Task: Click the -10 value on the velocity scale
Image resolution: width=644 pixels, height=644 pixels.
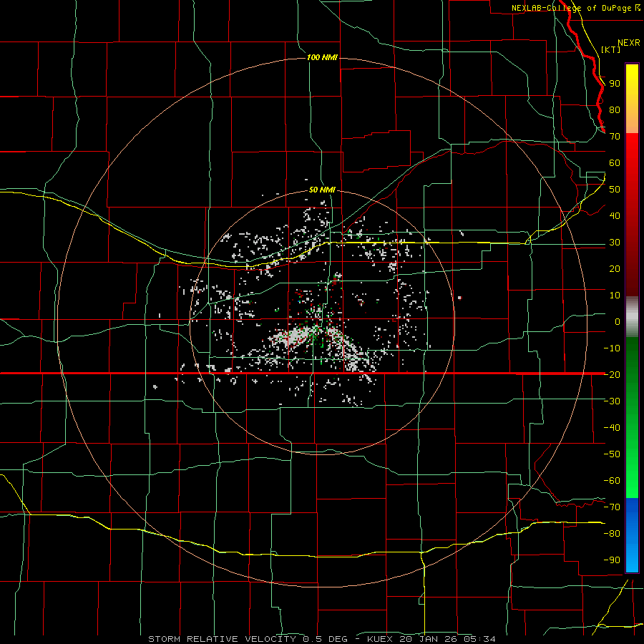Action: 612,348
